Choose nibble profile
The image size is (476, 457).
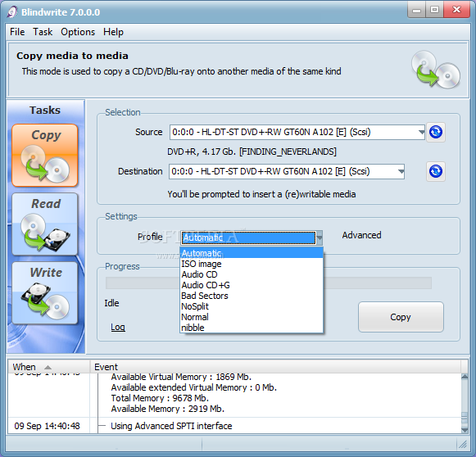point(252,328)
